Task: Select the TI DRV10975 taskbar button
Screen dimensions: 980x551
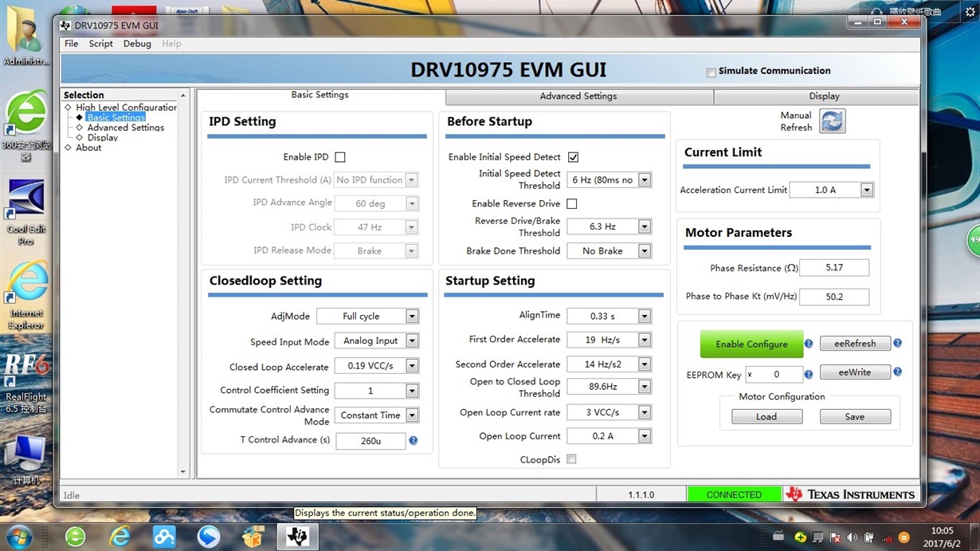Action: [x=297, y=536]
